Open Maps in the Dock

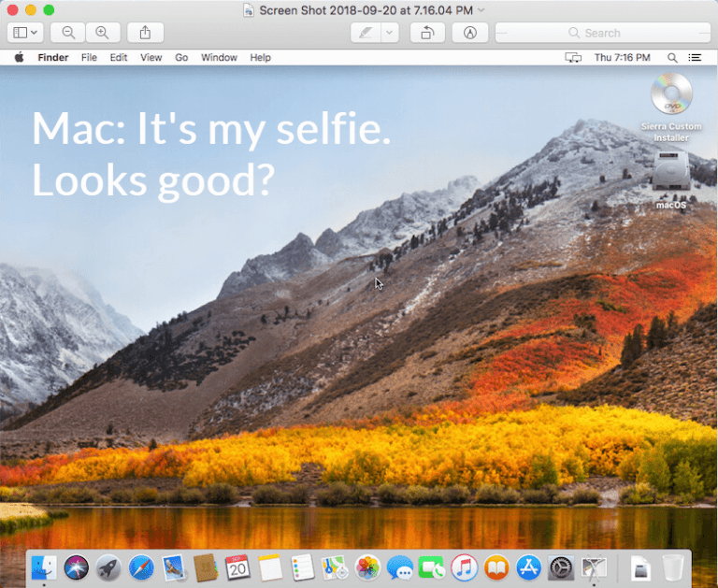(x=335, y=567)
